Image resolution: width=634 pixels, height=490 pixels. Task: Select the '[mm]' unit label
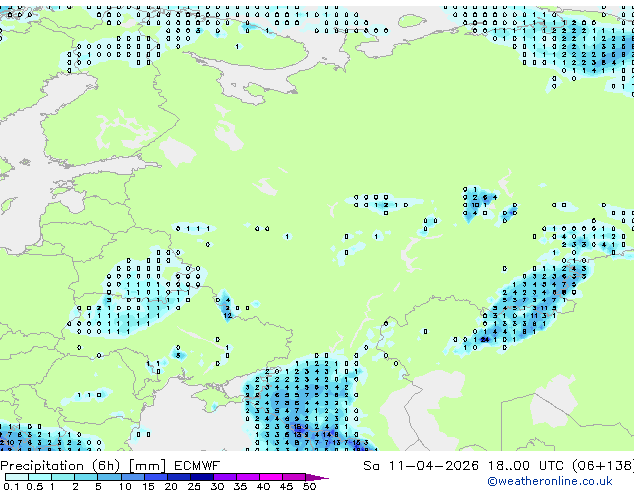click(147, 466)
